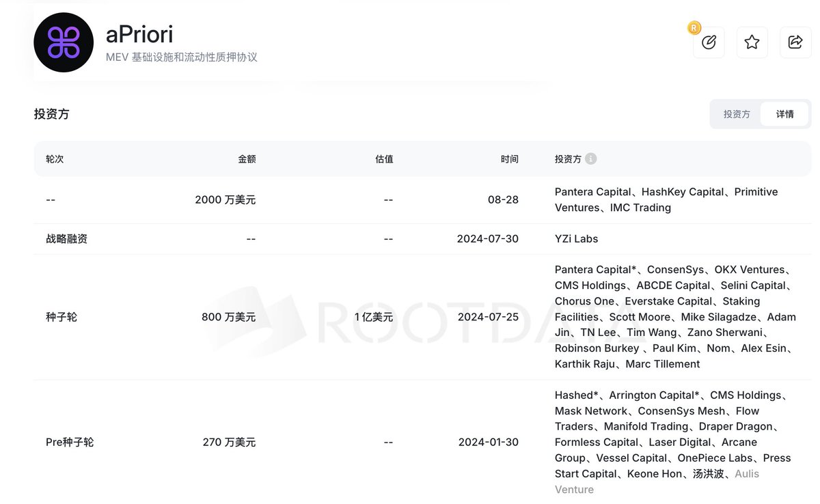Click the gold R coin badge
This screenshot has height=504, width=820.
[x=694, y=28]
